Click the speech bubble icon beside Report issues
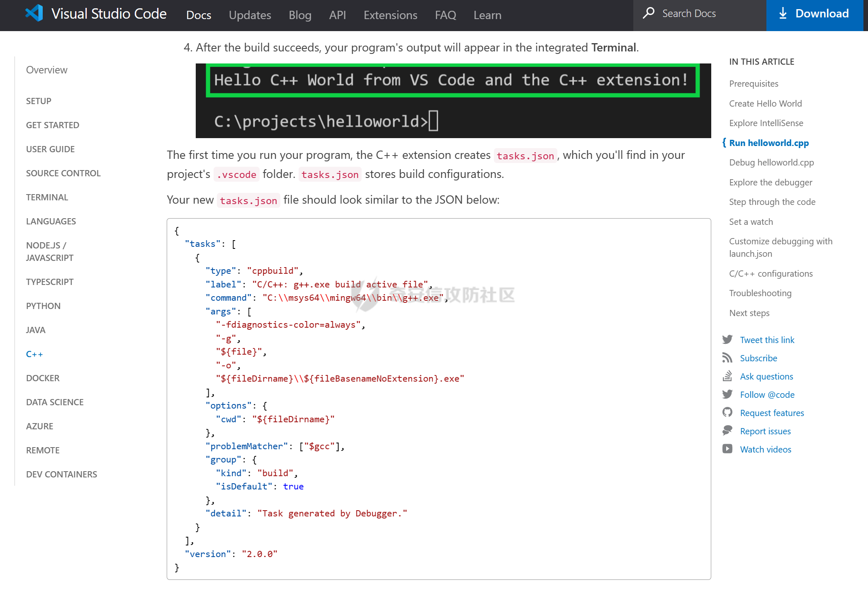The width and height of the screenshot is (868, 589). pos(727,431)
